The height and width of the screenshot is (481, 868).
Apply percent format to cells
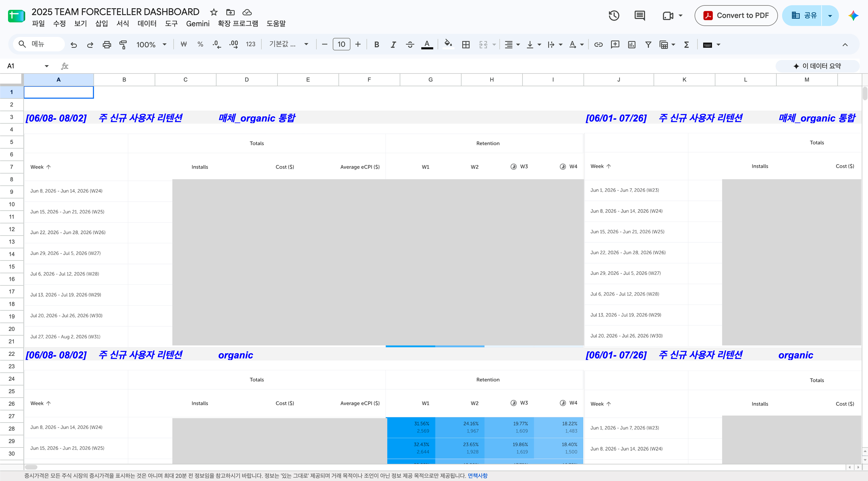coord(200,44)
